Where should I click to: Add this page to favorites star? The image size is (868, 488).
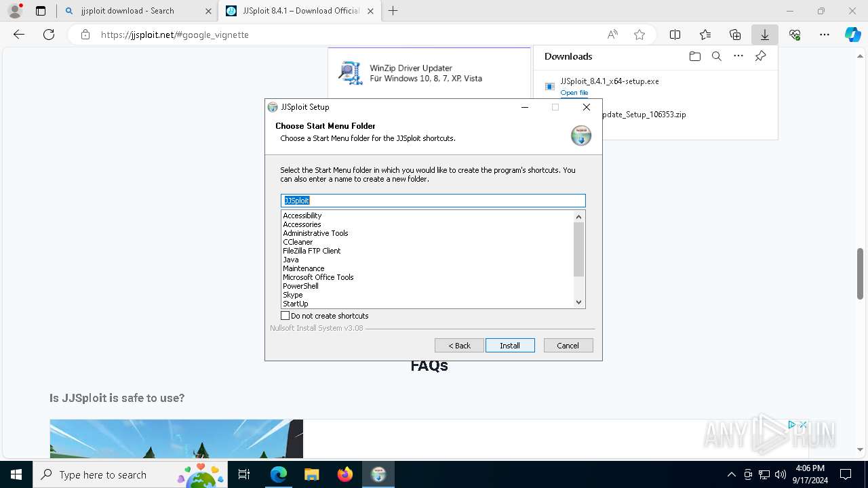pyautogui.click(x=639, y=35)
